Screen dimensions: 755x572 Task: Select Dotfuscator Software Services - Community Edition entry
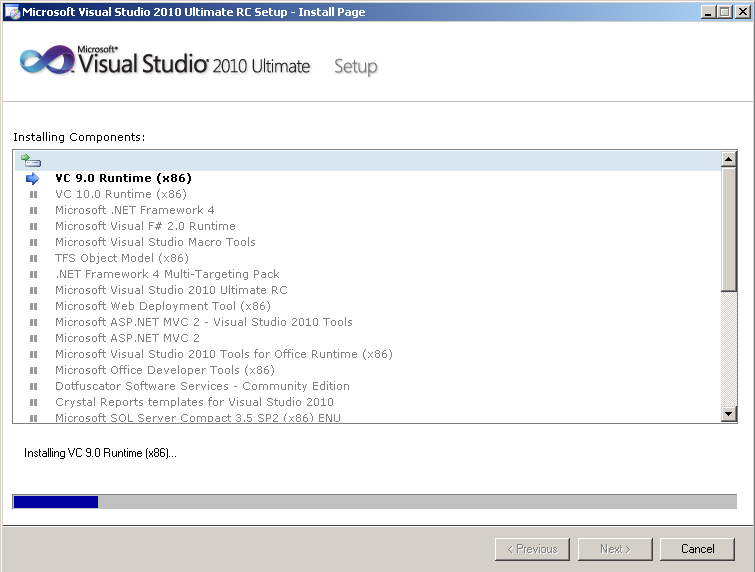click(x=202, y=386)
